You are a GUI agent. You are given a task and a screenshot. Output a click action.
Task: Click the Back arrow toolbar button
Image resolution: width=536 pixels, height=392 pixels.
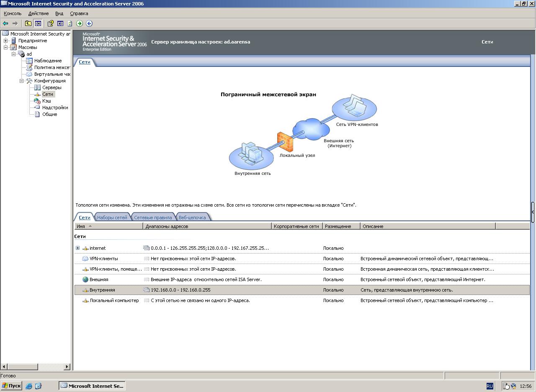[5, 23]
